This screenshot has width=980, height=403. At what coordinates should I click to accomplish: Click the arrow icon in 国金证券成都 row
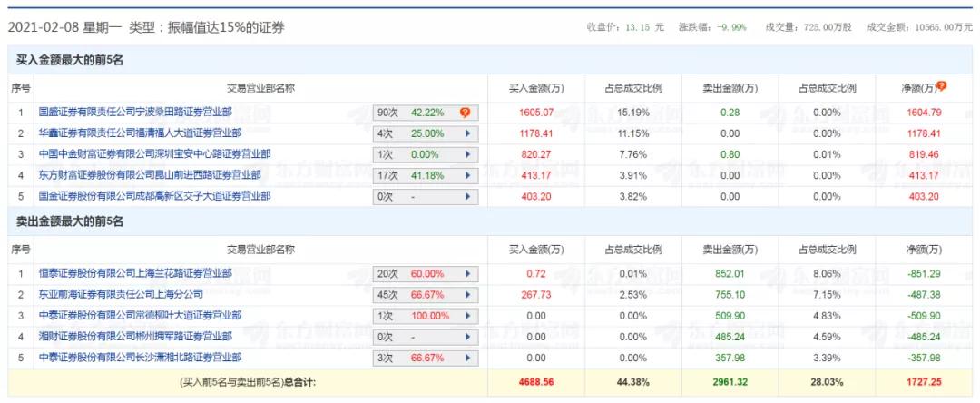click(468, 196)
